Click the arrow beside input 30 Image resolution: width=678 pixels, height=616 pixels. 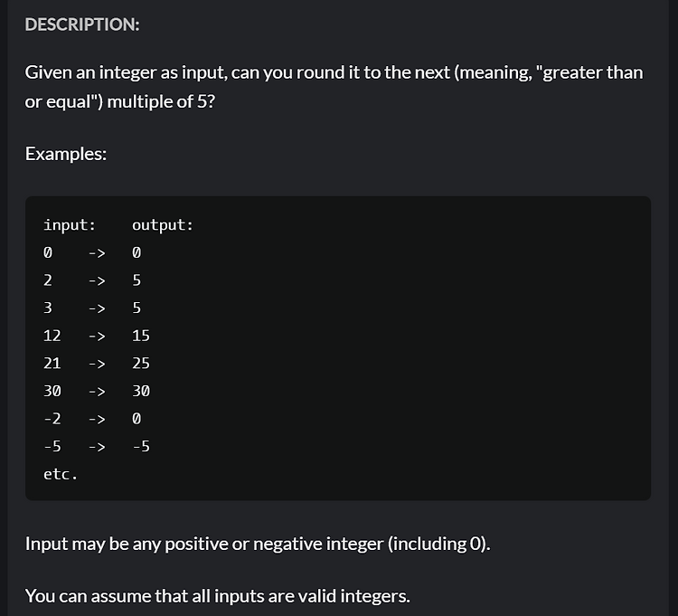click(97, 392)
